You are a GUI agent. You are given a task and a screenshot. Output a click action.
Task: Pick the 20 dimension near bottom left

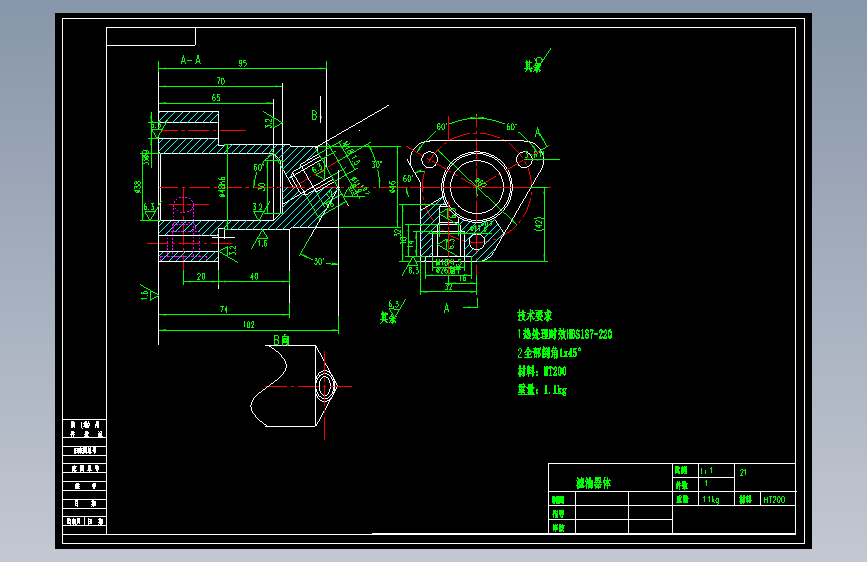(x=201, y=277)
